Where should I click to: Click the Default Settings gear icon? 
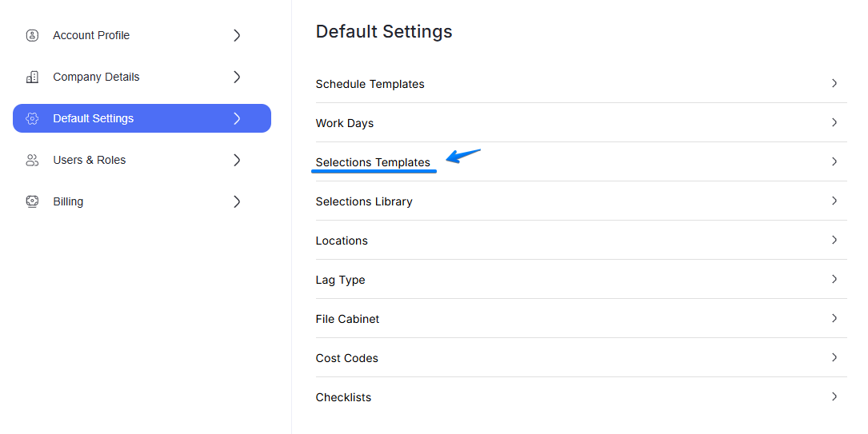click(x=32, y=118)
